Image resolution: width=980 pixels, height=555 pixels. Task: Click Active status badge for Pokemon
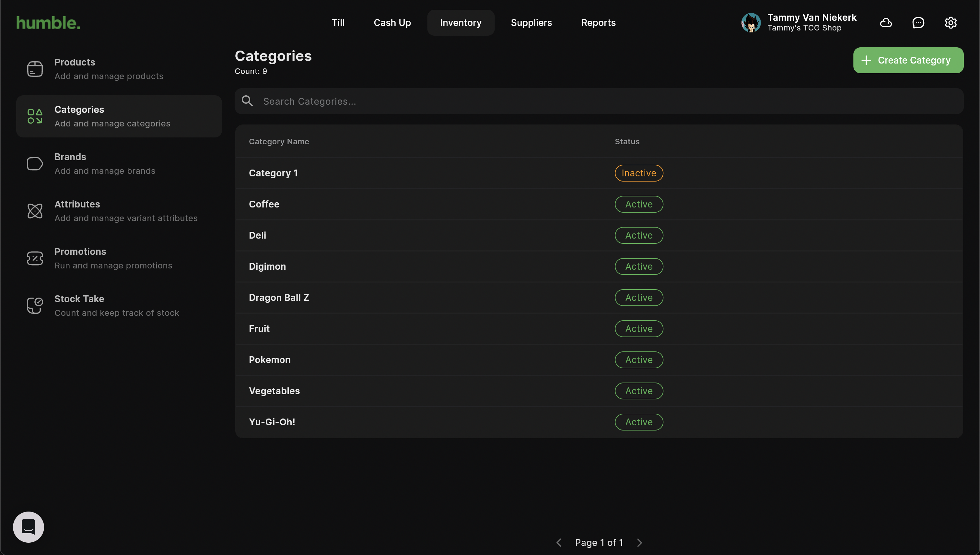coord(639,360)
